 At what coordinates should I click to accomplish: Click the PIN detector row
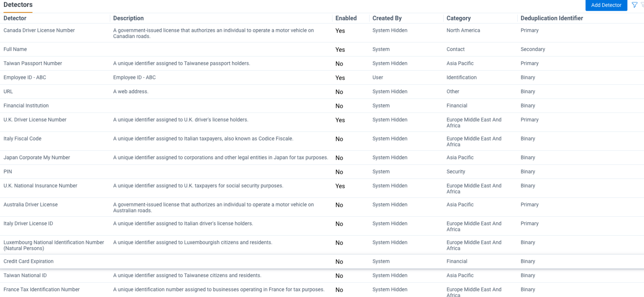pos(8,172)
